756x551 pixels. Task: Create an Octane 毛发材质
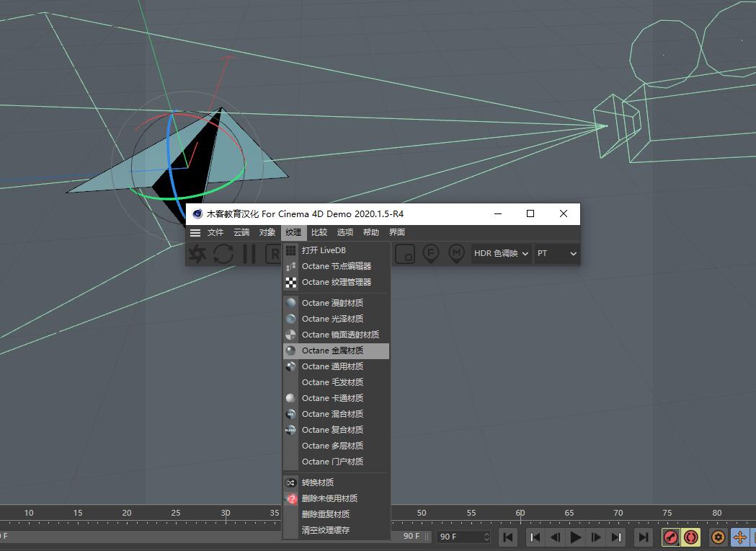coord(337,383)
